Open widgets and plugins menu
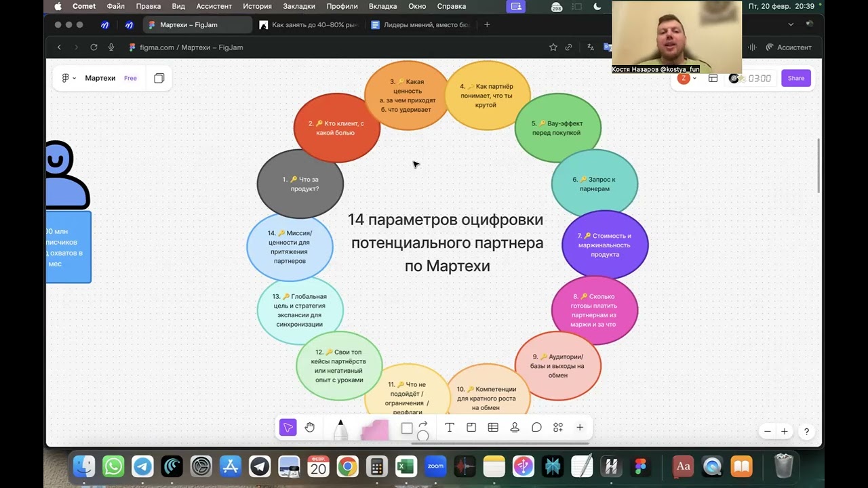Viewport: 868px width, 488px height. [x=558, y=428]
